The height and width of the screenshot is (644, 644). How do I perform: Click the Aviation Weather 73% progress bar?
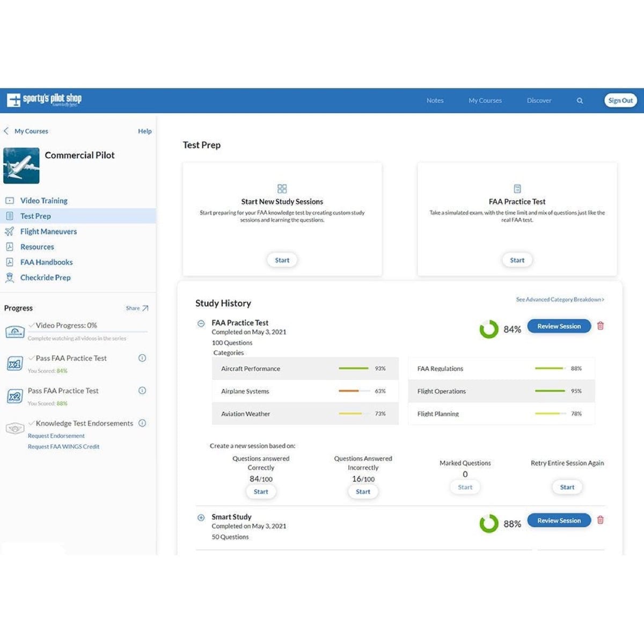354,413
